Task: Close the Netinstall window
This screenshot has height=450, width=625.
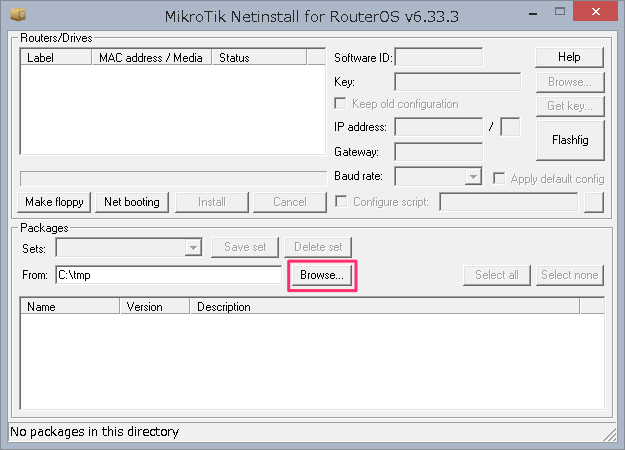Action: [596, 12]
